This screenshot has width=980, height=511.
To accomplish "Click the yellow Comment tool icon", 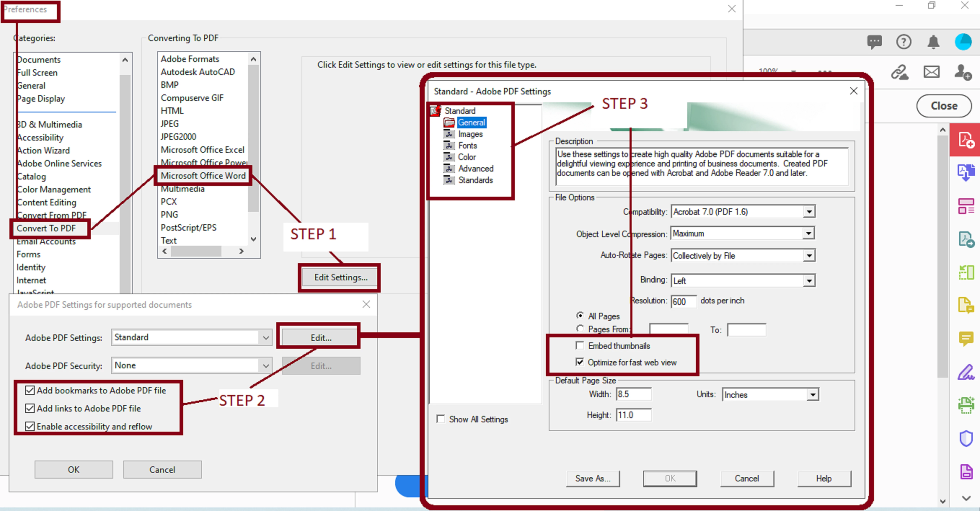I will [x=966, y=338].
